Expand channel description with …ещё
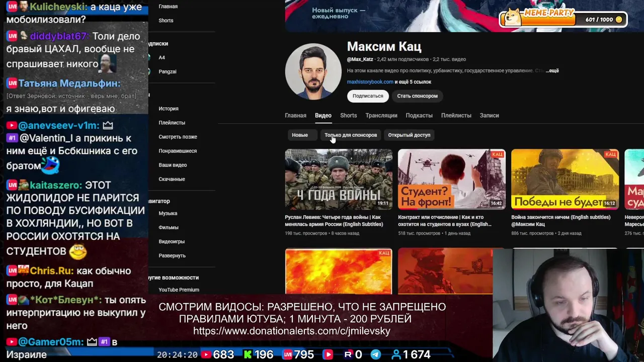Viewport: 644px width, 362px height. click(x=552, y=71)
